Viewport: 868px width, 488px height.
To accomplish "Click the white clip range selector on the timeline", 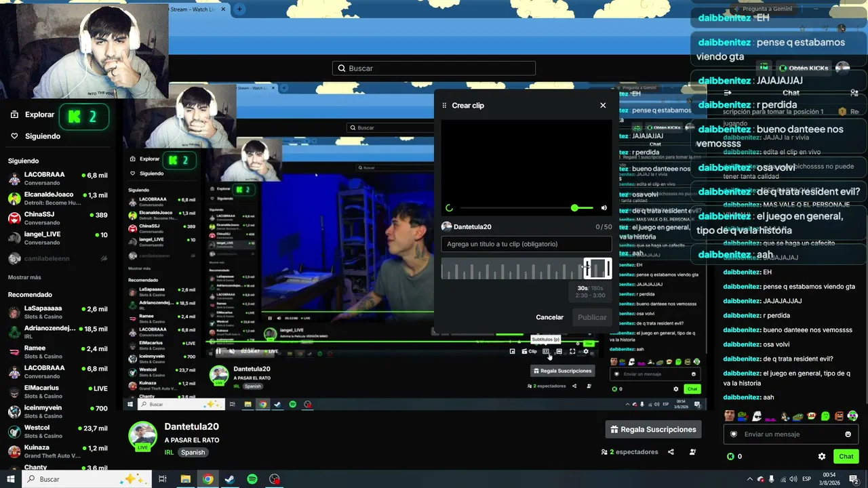I will (597, 268).
